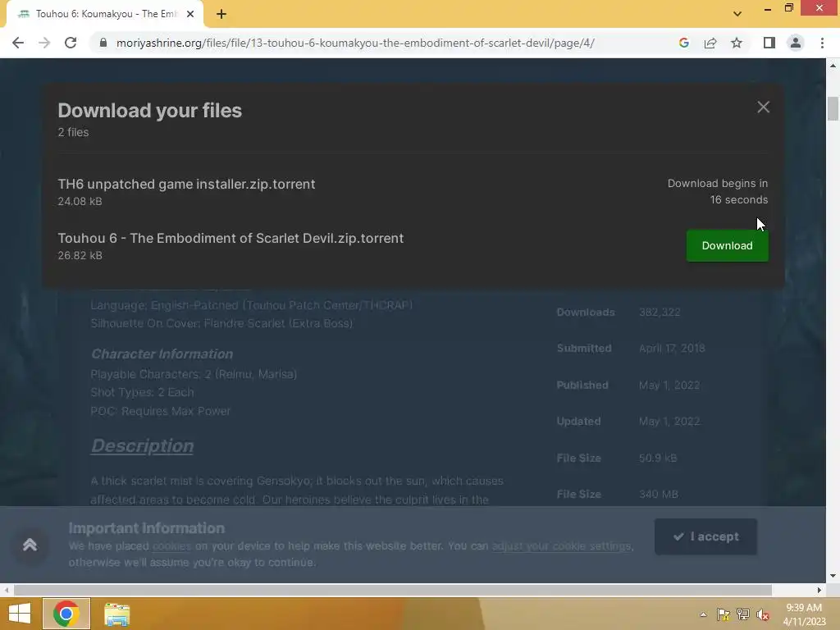This screenshot has height=630, width=840.
Task: Open a new browser tab
Action: tap(221, 15)
